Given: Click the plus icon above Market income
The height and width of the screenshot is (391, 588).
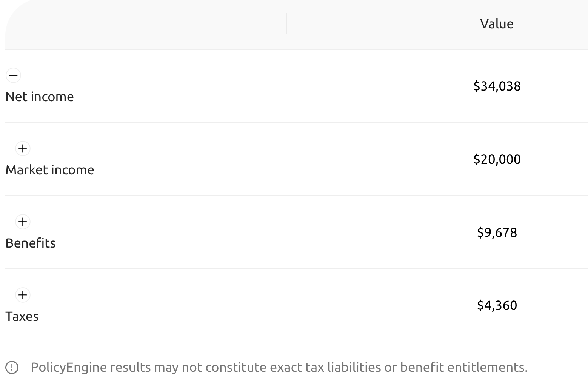Looking at the screenshot, I should coord(23,148).
